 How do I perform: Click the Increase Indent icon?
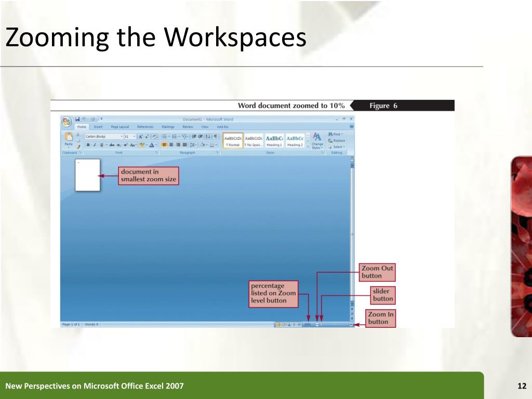coord(201,137)
